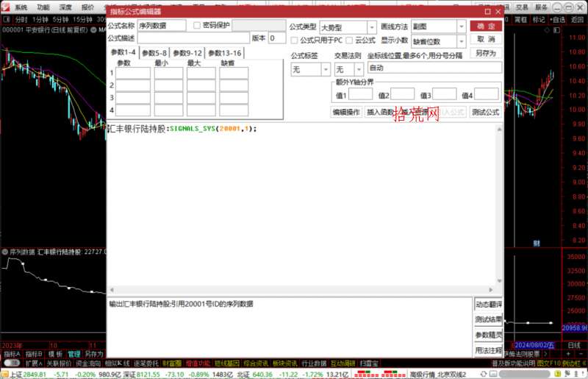Click the 取消 button
Viewport: 588px width, 379px height.
point(486,39)
